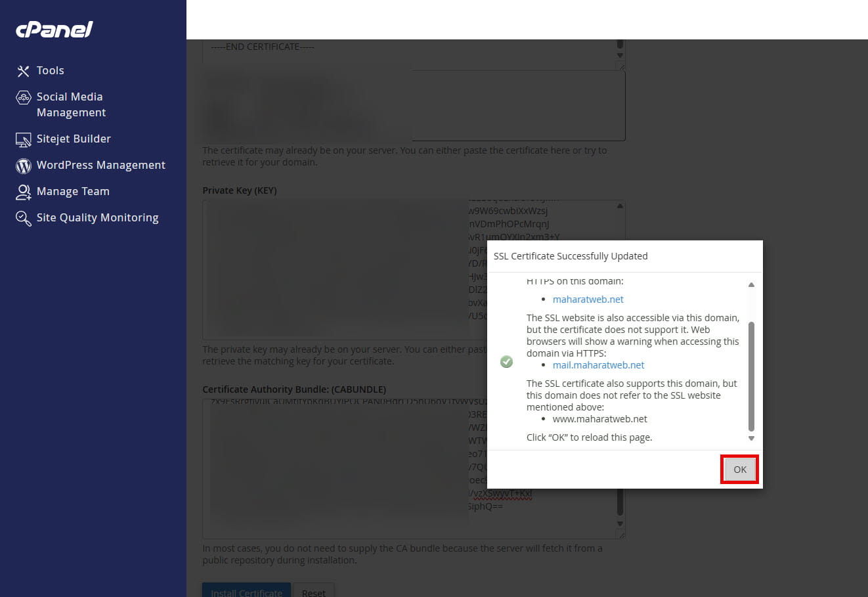Click the cPanel logo
The width and height of the screenshot is (868, 597).
54,30
